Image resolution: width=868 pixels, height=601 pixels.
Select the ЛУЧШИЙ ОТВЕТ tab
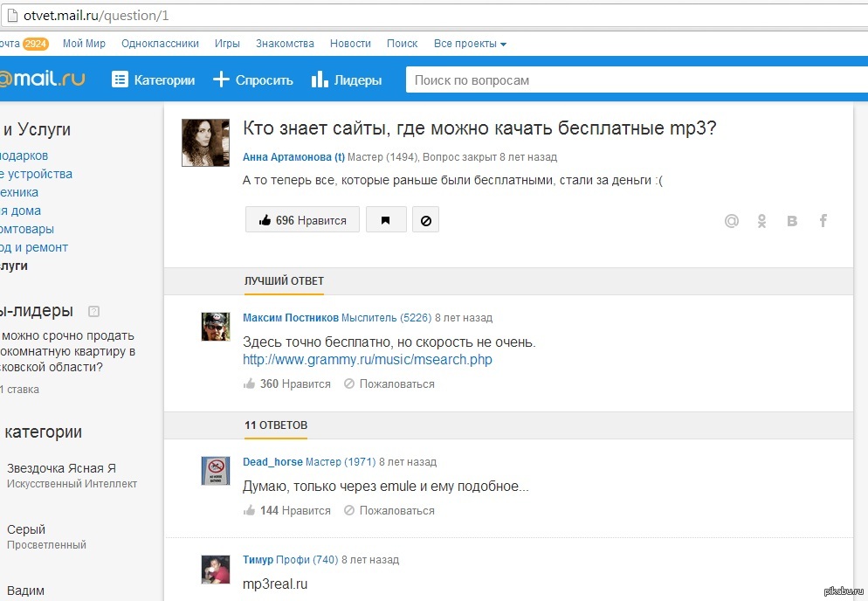pos(284,280)
